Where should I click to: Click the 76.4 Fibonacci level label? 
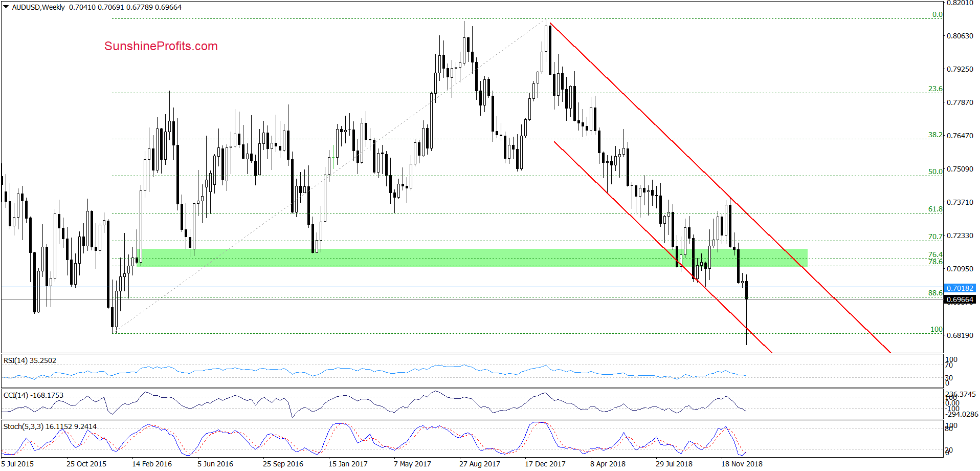936,254
